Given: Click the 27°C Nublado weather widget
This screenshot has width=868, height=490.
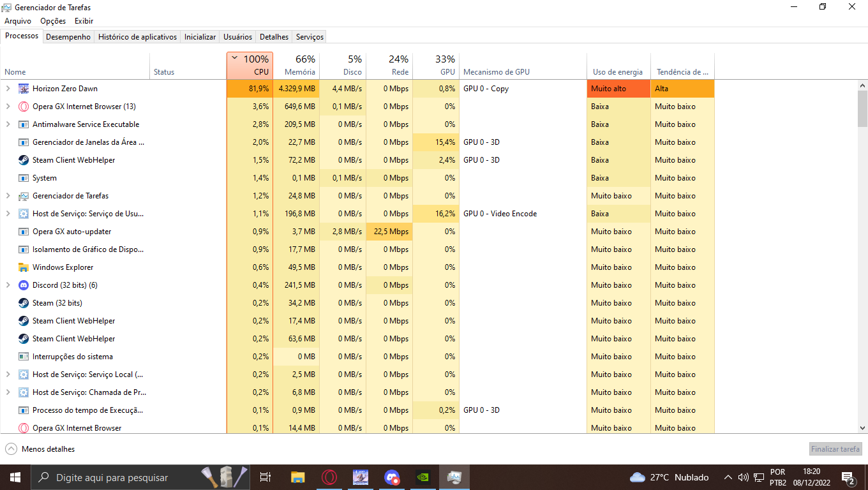Looking at the screenshot, I should click(x=670, y=477).
